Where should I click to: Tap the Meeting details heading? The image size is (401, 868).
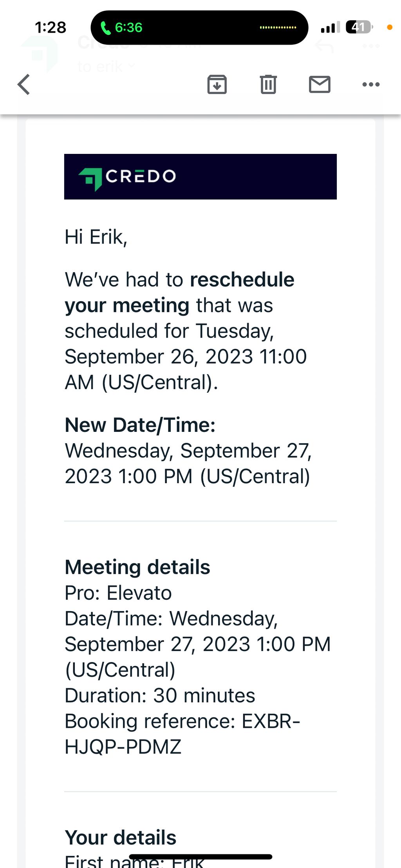137,567
